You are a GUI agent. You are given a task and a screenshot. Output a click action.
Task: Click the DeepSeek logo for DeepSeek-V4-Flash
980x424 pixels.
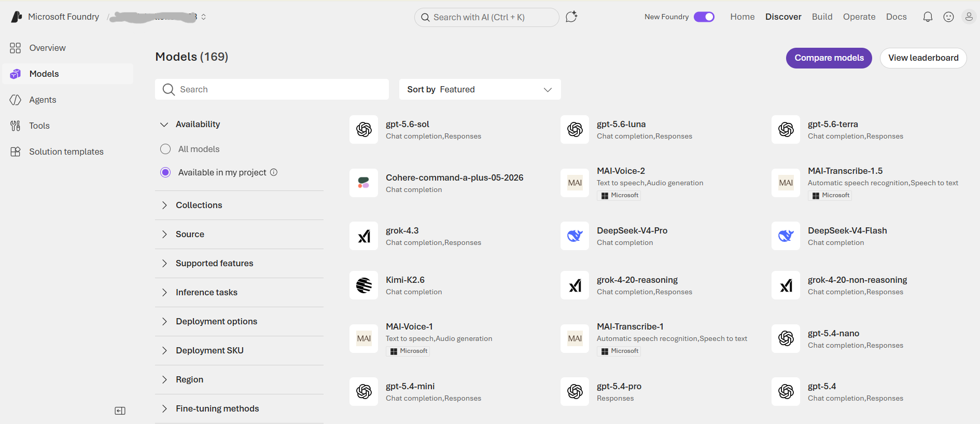pos(786,236)
